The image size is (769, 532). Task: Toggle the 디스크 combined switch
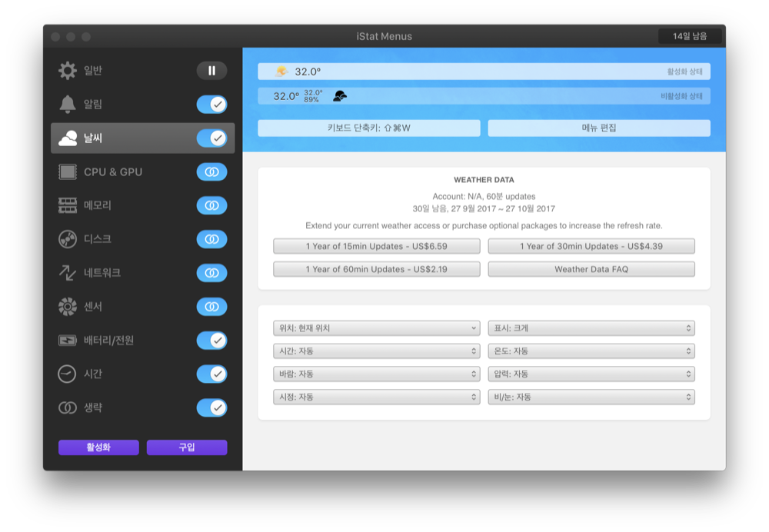[212, 239]
